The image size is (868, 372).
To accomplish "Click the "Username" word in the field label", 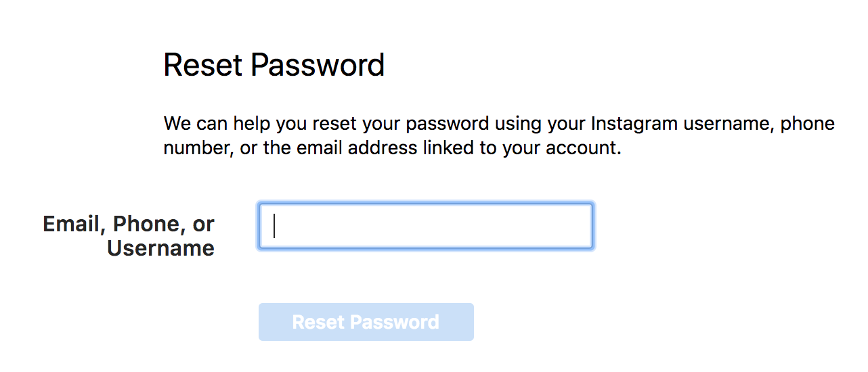I will point(160,248).
